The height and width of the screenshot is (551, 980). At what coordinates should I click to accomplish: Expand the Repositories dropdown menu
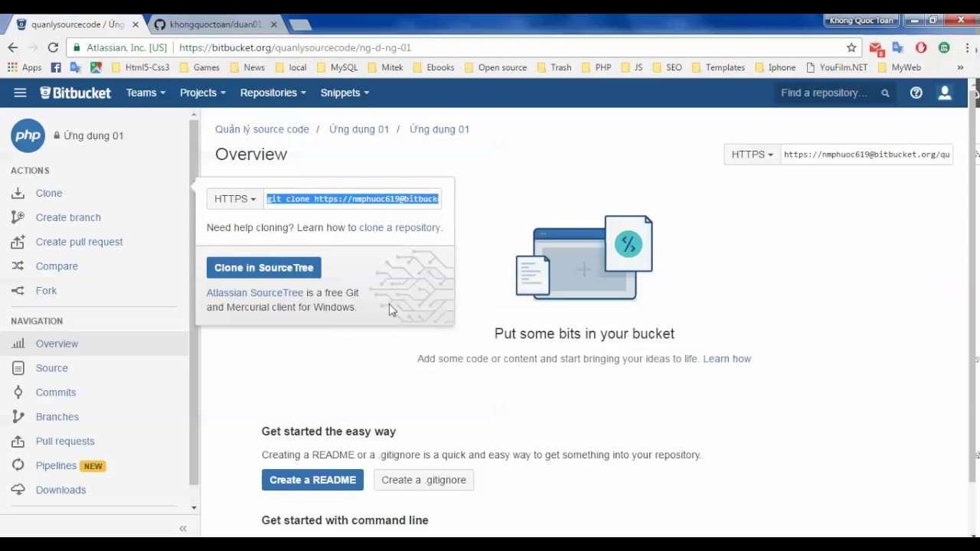273,93
